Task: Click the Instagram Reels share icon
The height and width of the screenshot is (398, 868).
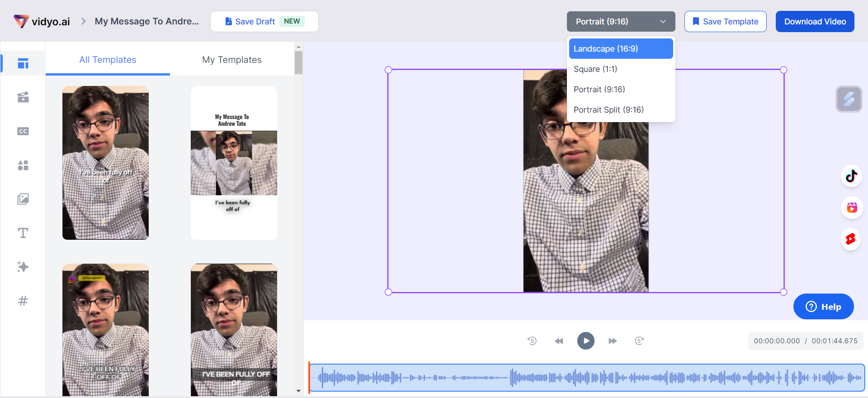Action: tap(852, 208)
